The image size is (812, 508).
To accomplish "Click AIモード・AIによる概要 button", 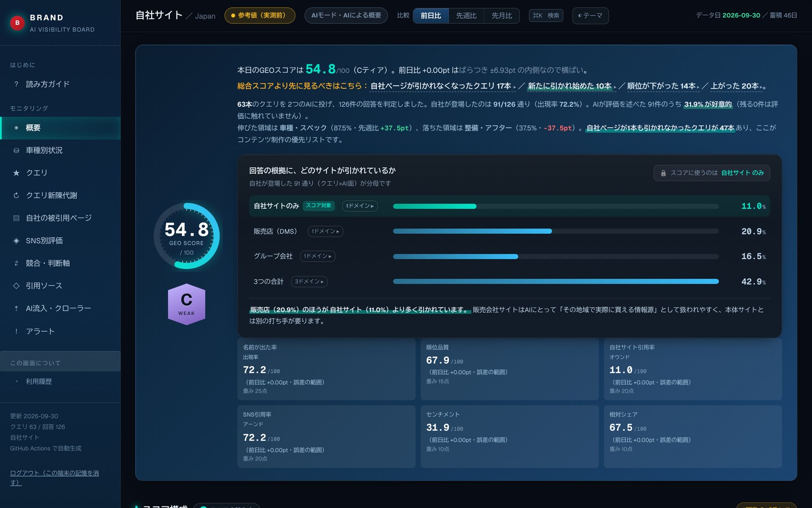I will tap(346, 16).
